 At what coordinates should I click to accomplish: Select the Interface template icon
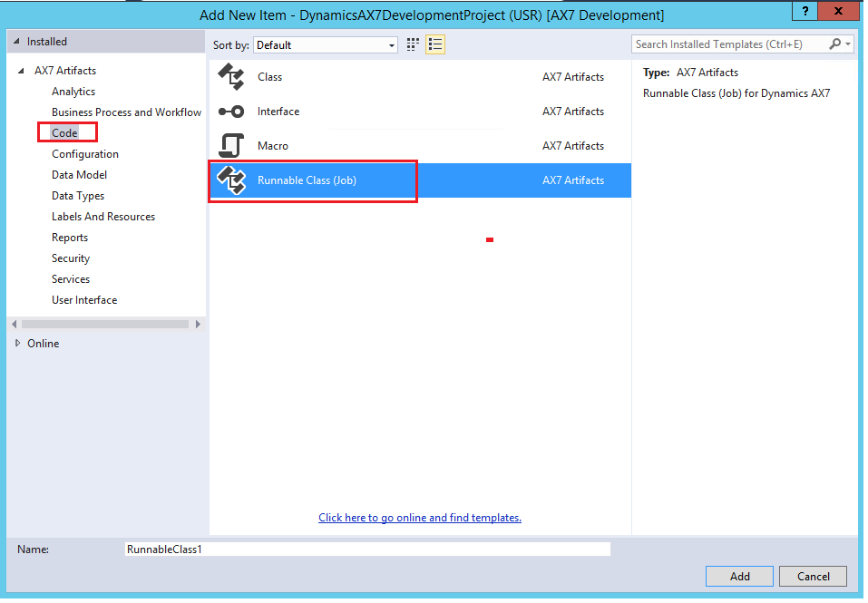click(x=232, y=112)
